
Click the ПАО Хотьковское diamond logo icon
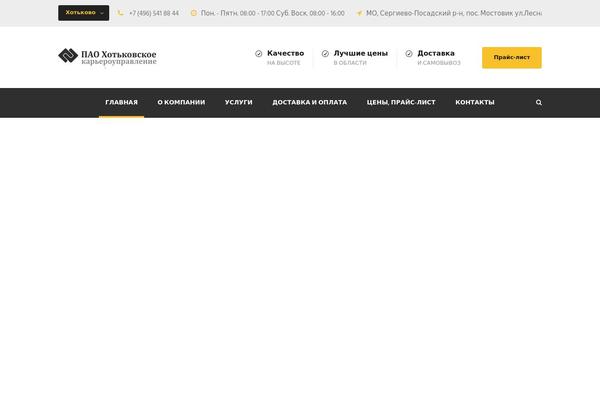[68, 56]
